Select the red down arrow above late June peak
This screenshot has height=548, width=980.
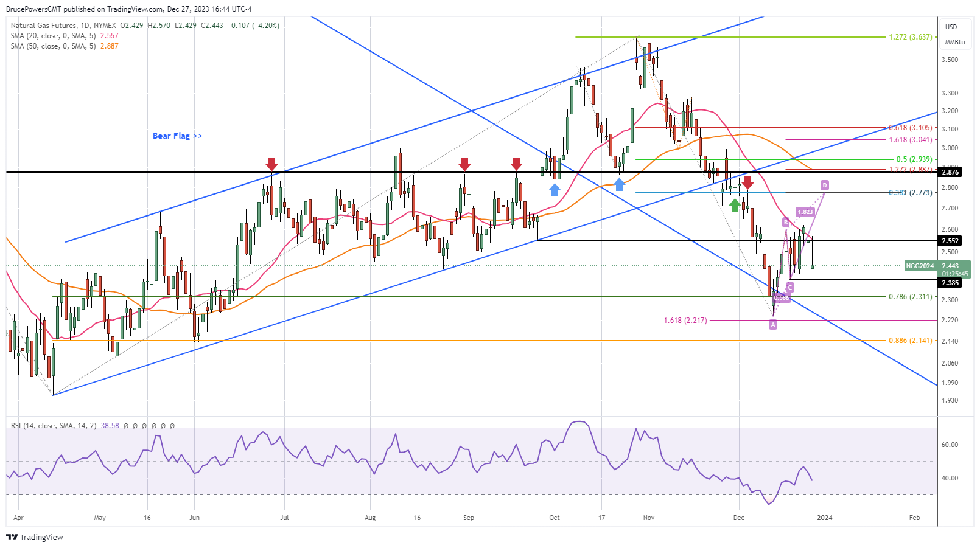[271, 164]
